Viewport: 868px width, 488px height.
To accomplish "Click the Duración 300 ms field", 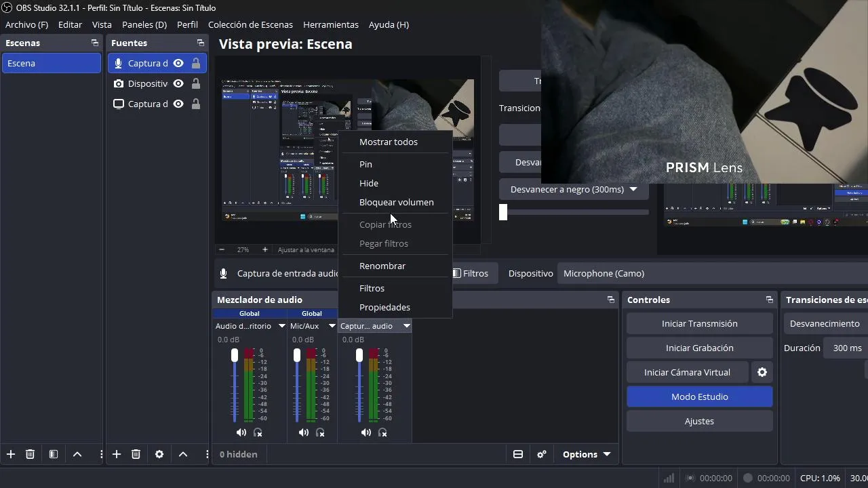I will [846, 348].
